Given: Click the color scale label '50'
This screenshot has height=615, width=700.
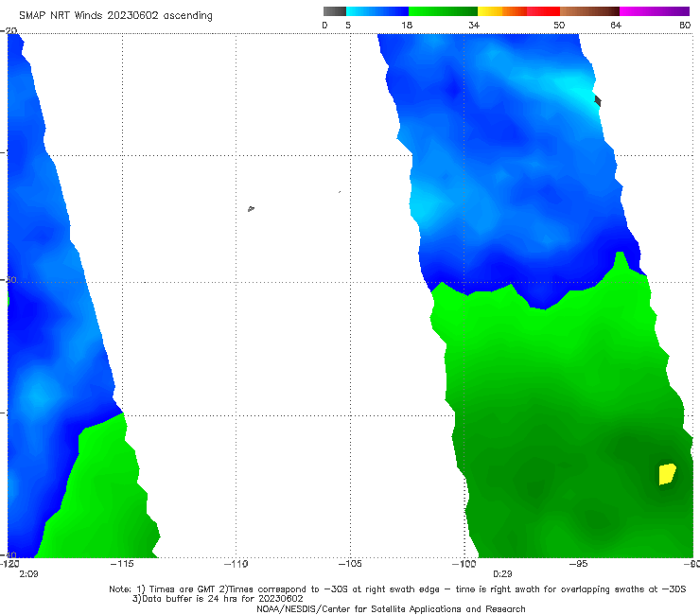Looking at the screenshot, I should [559, 25].
